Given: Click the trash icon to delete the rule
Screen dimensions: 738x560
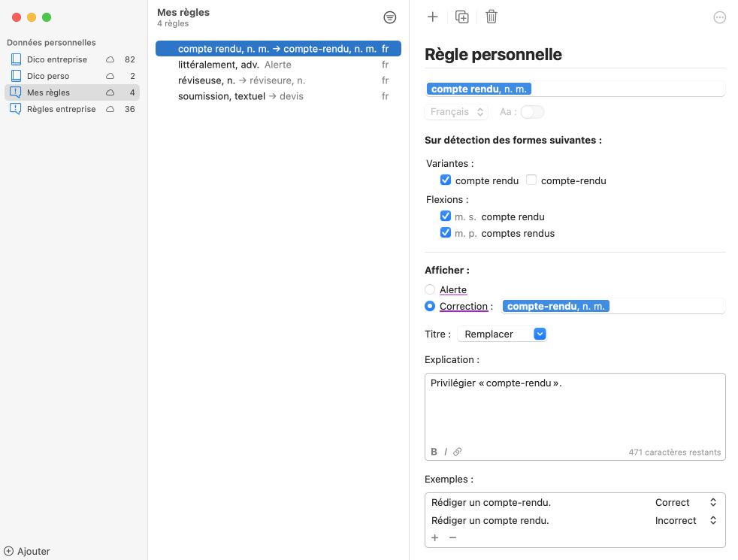Looking at the screenshot, I should point(491,17).
